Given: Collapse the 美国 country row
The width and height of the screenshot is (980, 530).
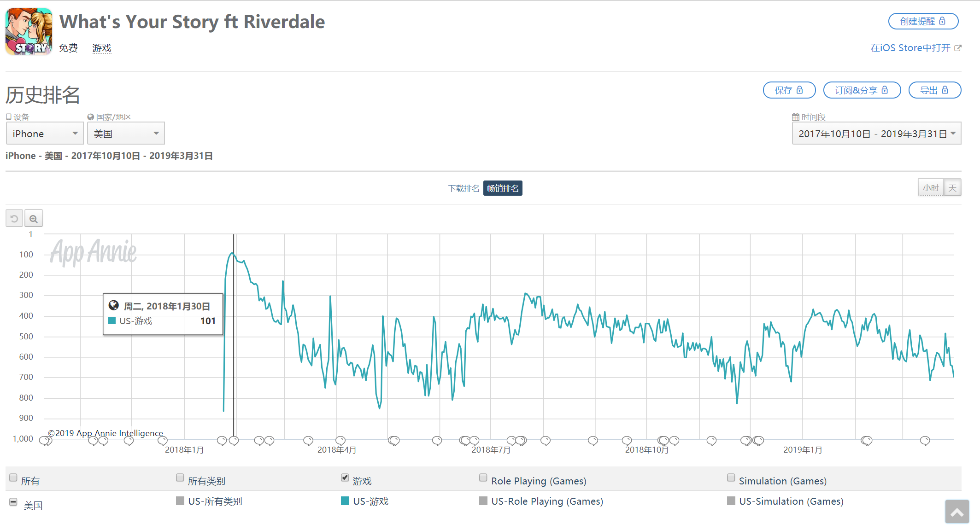Looking at the screenshot, I should [x=13, y=502].
